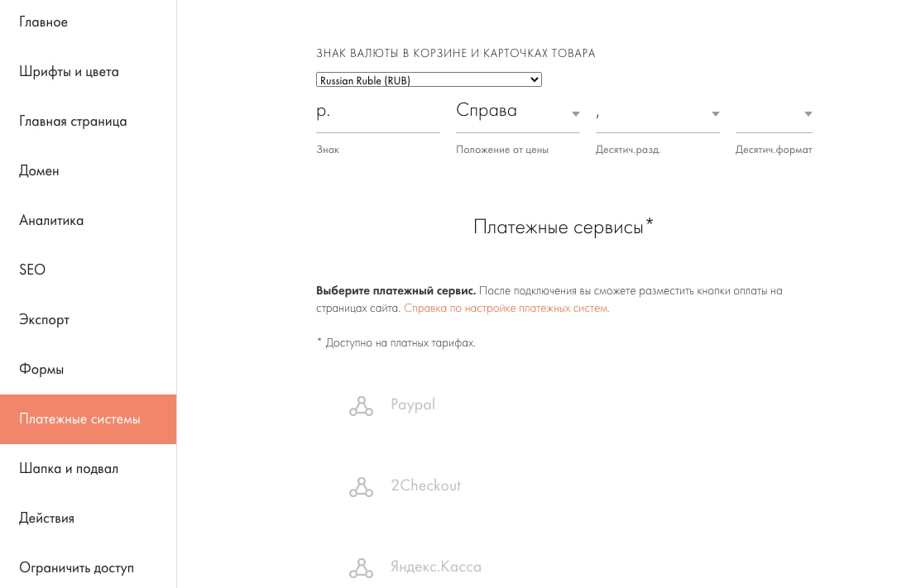Open the Russian Ruble (RUB) currency dropdown

click(429, 79)
